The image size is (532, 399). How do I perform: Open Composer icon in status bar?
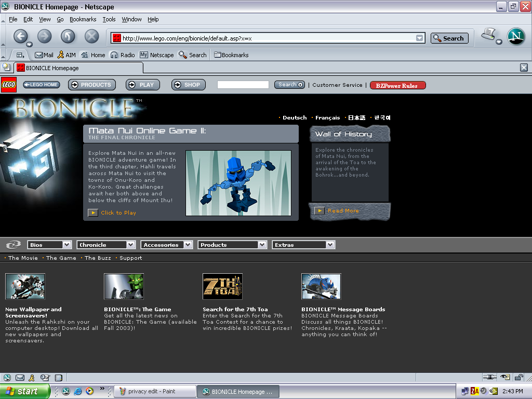click(x=45, y=378)
